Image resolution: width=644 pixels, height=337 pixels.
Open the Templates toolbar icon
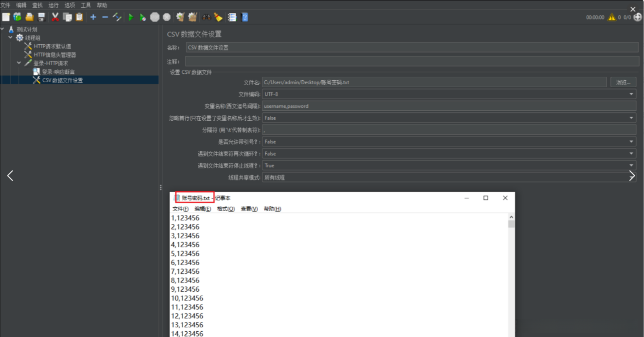(17, 17)
